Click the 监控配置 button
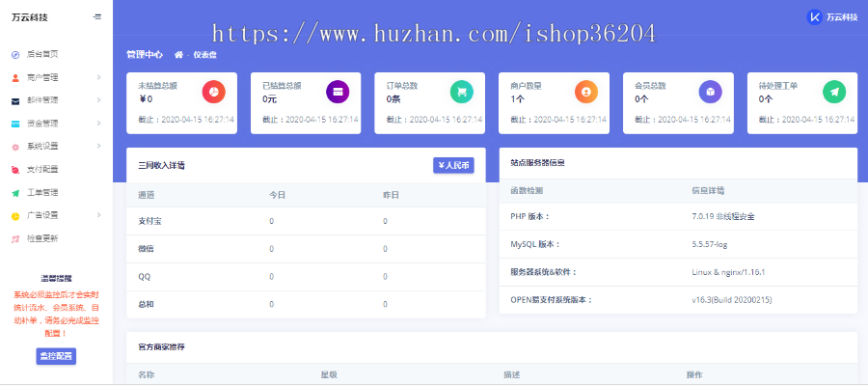This screenshot has width=868, height=386. (x=56, y=356)
